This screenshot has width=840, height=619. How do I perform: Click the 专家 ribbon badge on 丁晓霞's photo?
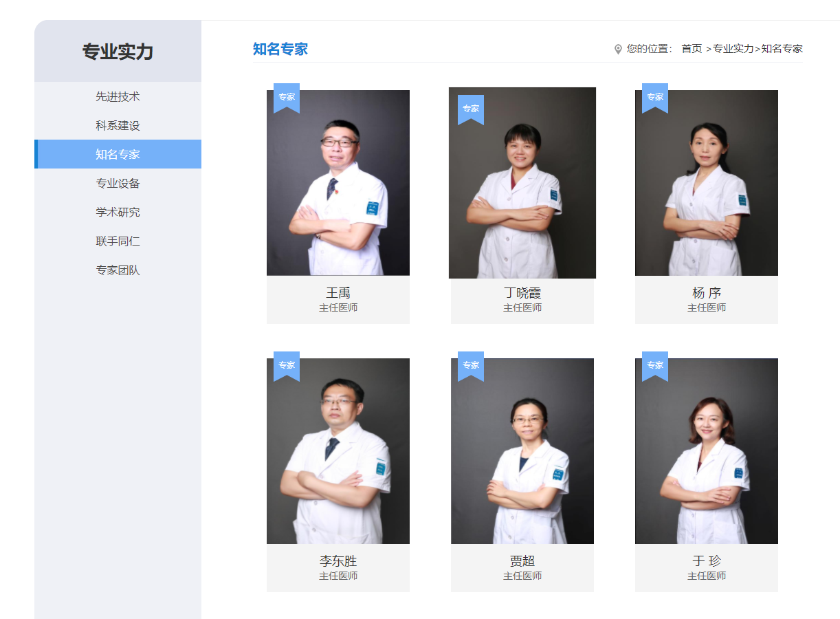click(471, 109)
